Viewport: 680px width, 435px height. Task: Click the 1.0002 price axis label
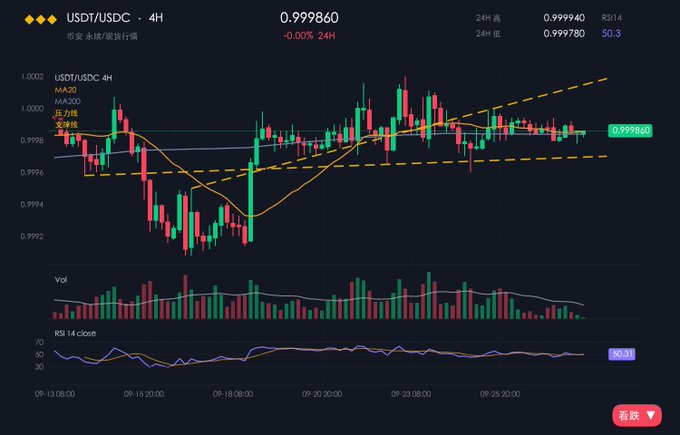(33, 77)
